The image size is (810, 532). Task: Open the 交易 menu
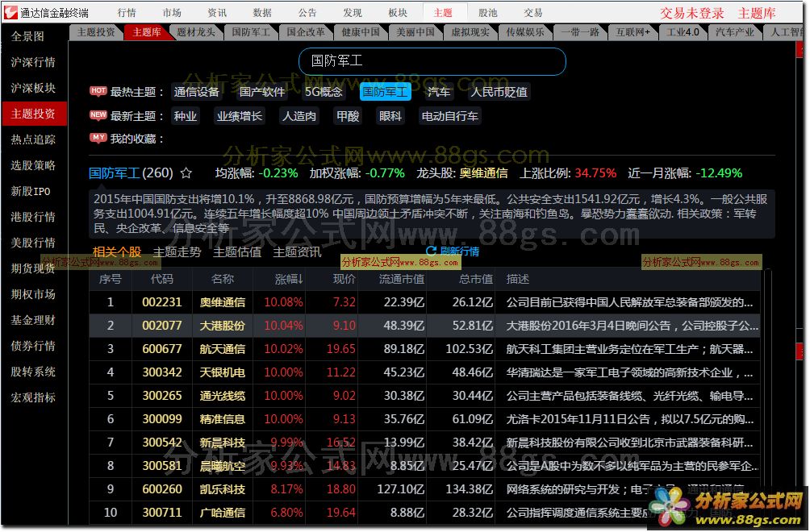[x=532, y=12]
